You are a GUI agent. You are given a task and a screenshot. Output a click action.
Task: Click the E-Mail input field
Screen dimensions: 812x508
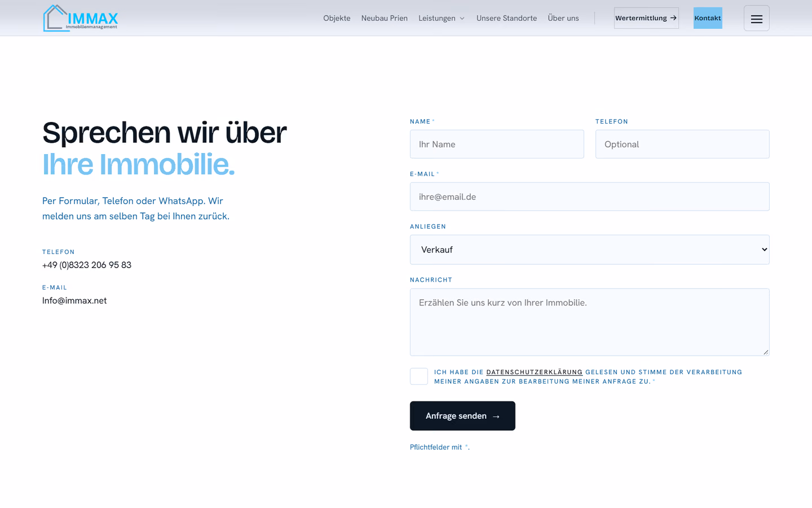(x=589, y=196)
